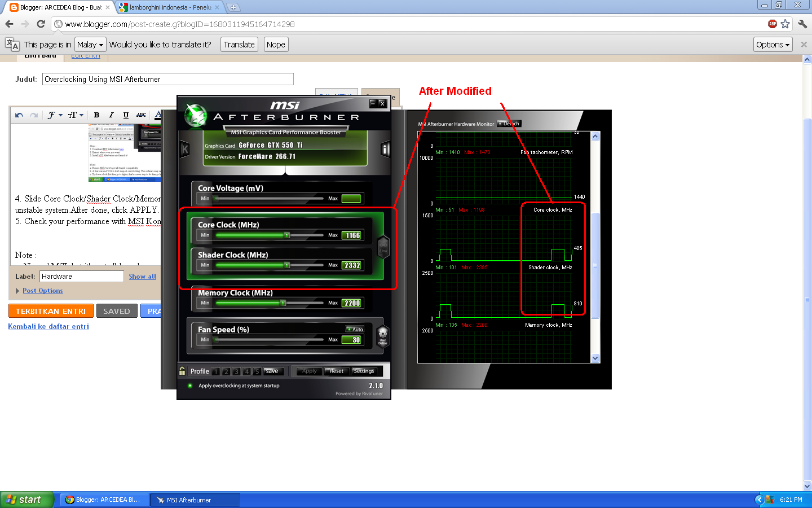This screenshot has height=508, width=812.
Task: Click the Afterburner profile lock icon
Action: point(182,371)
